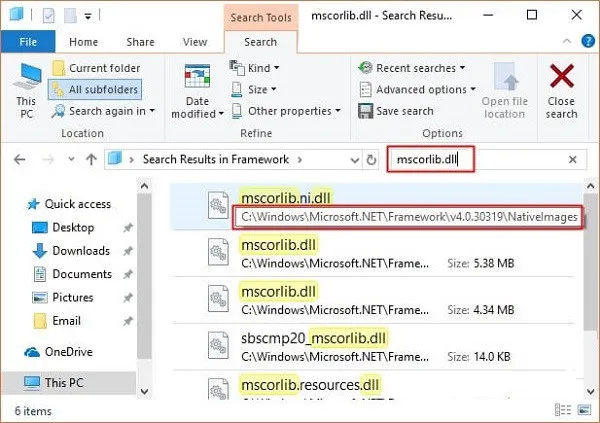Switch to the Share tab
The image size is (600, 423).
(139, 42)
